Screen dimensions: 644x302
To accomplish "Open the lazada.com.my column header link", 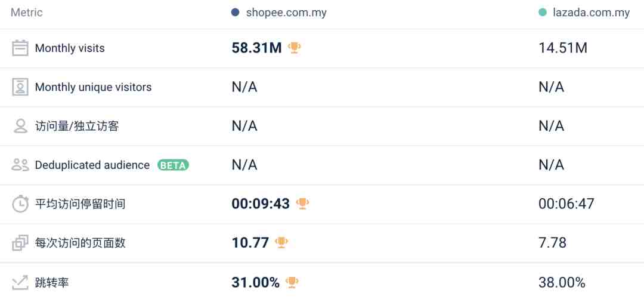I will pyautogui.click(x=591, y=13).
